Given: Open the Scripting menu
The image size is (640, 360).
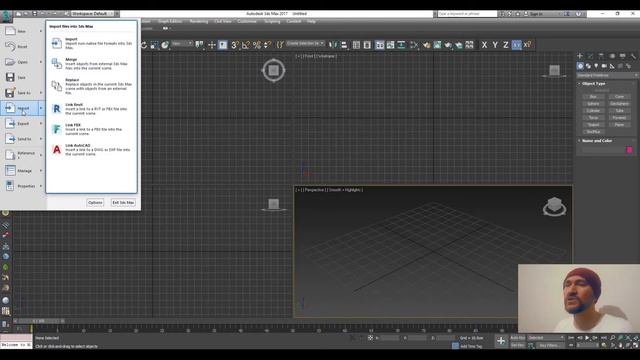Looking at the screenshot, I should click(x=272, y=21).
